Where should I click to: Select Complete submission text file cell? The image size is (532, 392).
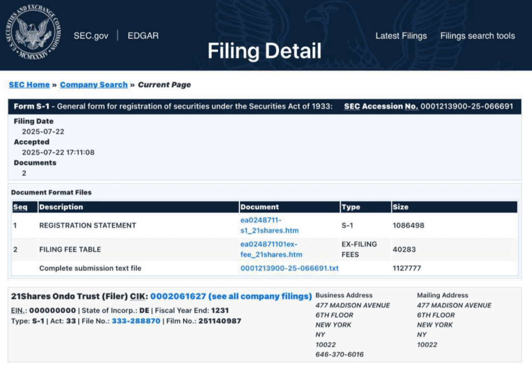tap(90, 268)
